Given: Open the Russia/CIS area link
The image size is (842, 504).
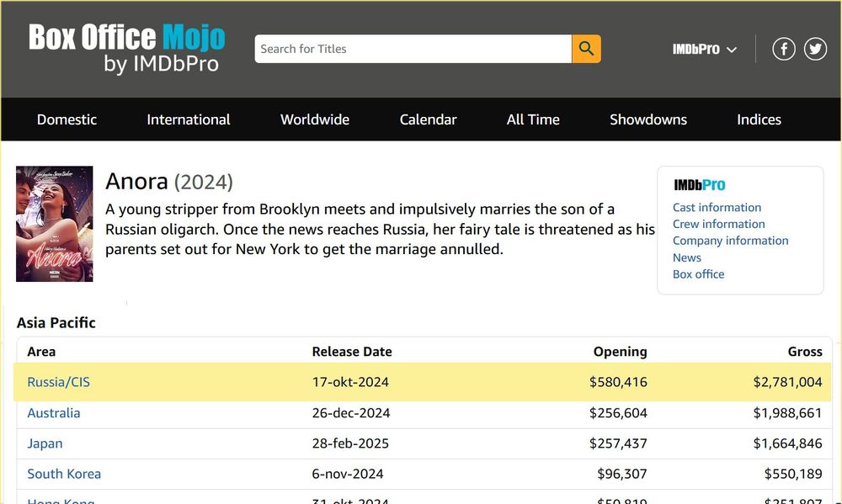Looking at the screenshot, I should tap(59, 382).
